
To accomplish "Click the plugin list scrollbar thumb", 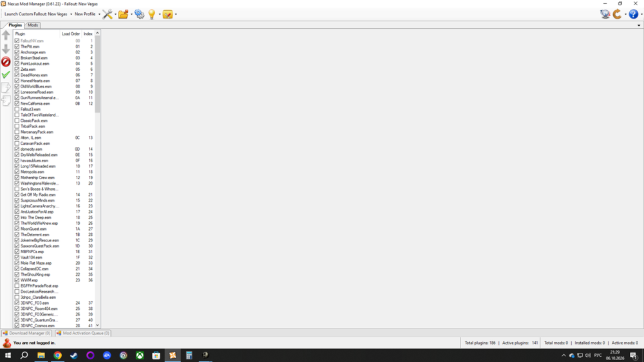I will click(x=97, y=75).
